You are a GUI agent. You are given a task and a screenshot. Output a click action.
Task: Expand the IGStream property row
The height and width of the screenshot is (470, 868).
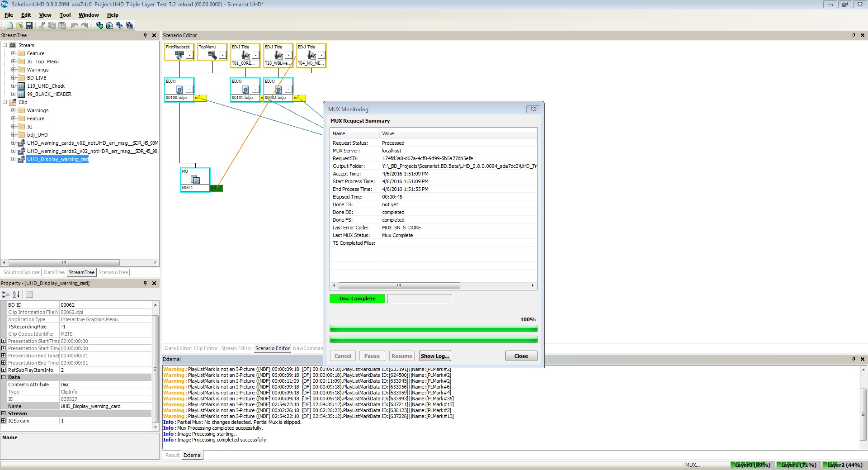[4, 421]
